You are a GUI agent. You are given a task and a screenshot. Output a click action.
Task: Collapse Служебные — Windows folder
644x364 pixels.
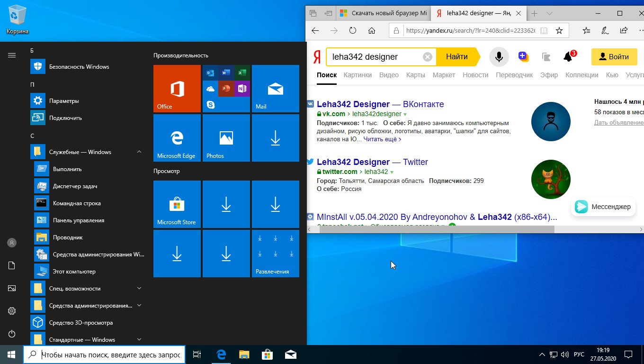[x=139, y=152]
